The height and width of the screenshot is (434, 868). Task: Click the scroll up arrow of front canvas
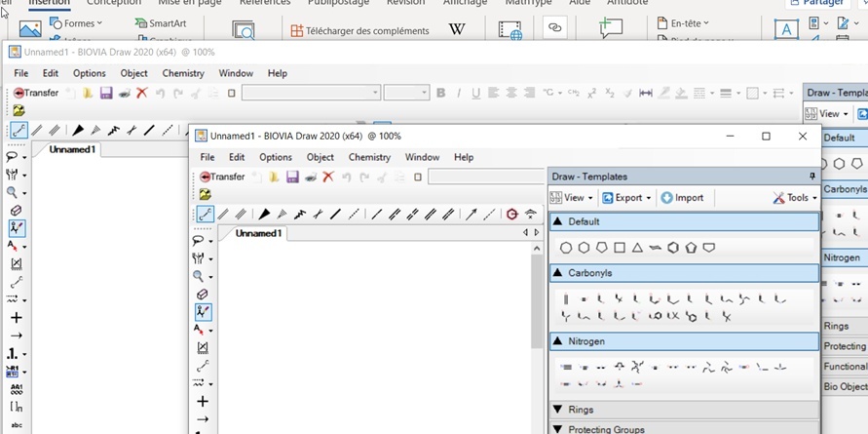(537, 249)
